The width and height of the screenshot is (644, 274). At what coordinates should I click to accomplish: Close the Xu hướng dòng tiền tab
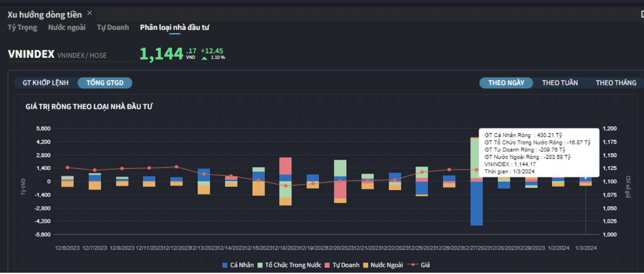click(x=89, y=13)
